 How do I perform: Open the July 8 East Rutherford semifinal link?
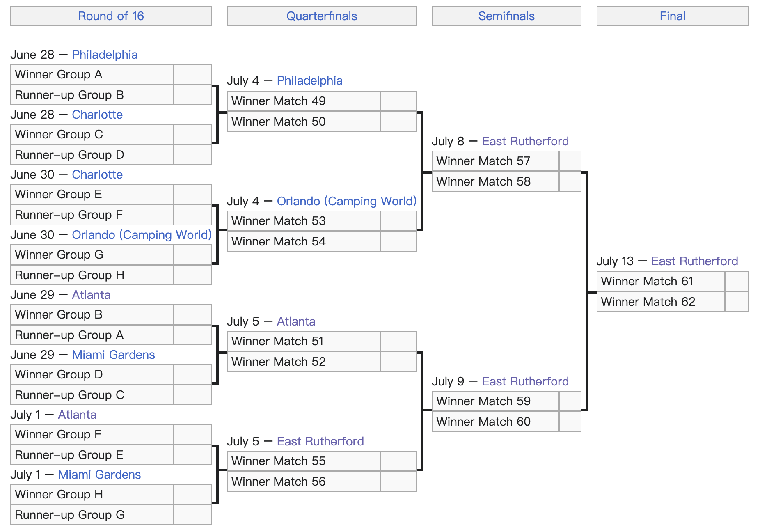pyautogui.click(x=525, y=141)
